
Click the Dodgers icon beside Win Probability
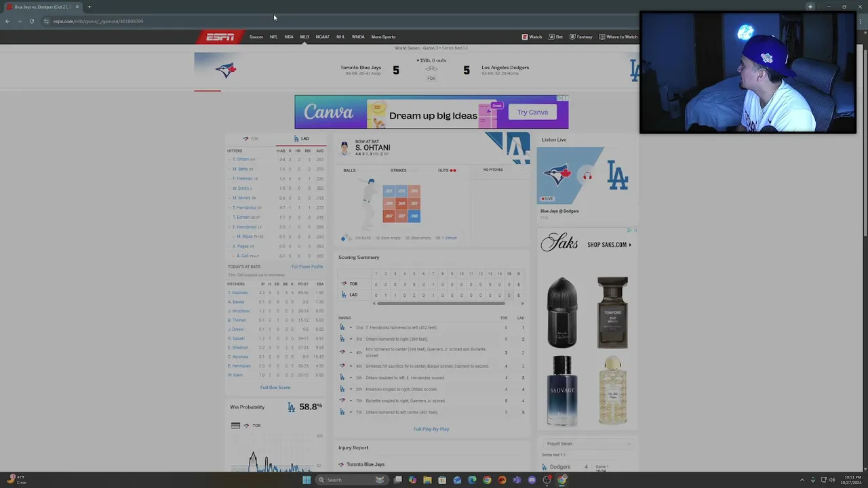pyautogui.click(x=291, y=407)
